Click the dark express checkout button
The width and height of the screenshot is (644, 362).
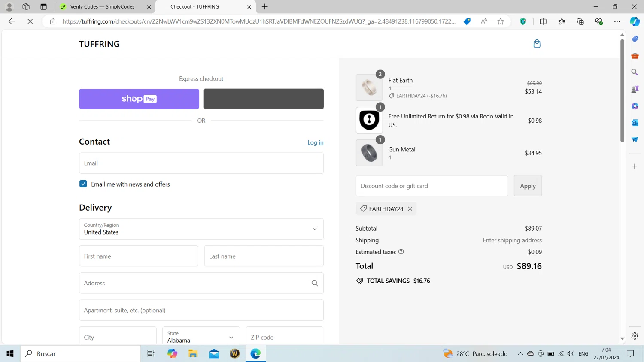coord(264,99)
